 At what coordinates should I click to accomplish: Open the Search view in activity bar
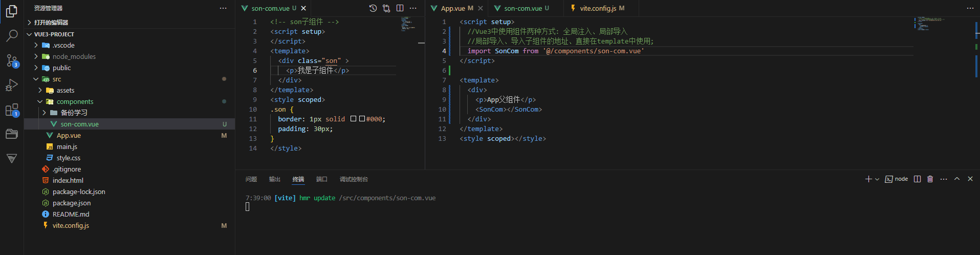(11, 35)
